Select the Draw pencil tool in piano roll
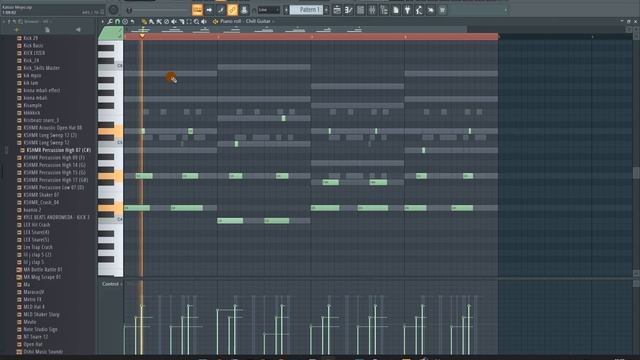This screenshot has height=360, width=640. (x=143, y=21)
